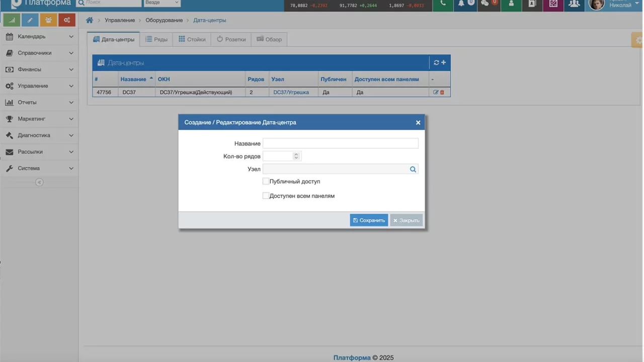Click the red delete icon for DC37
Viewport: 644px width, 362px height.
(442, 92)
